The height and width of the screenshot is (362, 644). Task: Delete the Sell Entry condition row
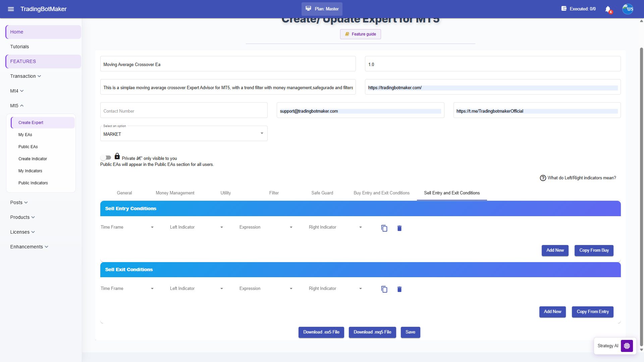point(399,228)
